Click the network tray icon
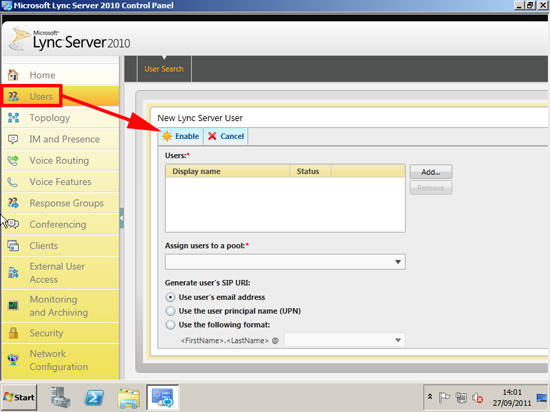The width and height of the screenshot is (550, 412). pyautogui.click(x=461, y=398)
